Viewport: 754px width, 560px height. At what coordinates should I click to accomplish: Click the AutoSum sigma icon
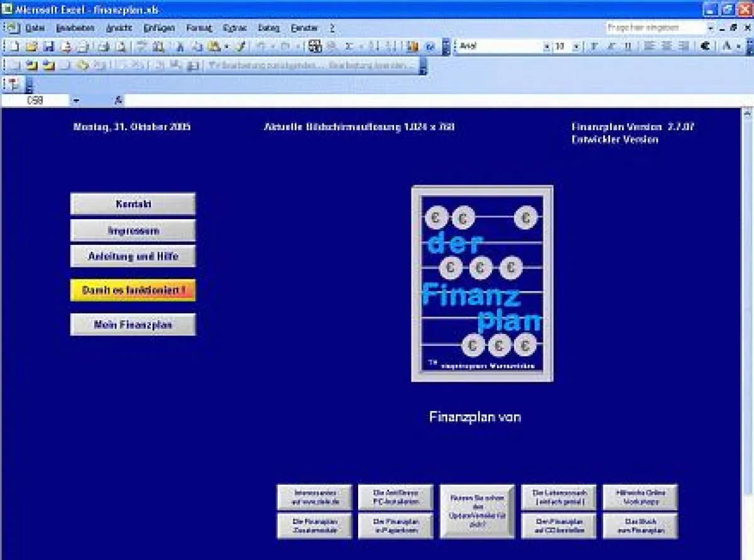click(349, 46)
